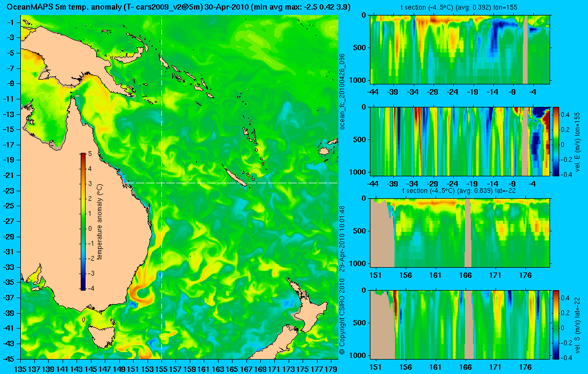588x374 pixels.
Task: Click the '0.2' tick on vel. S color bar
Action: [x=565, y=313]
